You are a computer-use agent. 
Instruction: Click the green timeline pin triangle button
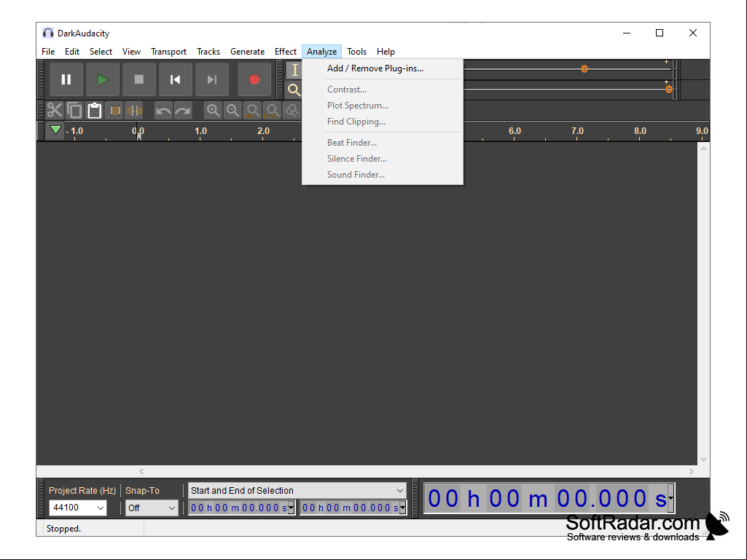tap(55, 130)
